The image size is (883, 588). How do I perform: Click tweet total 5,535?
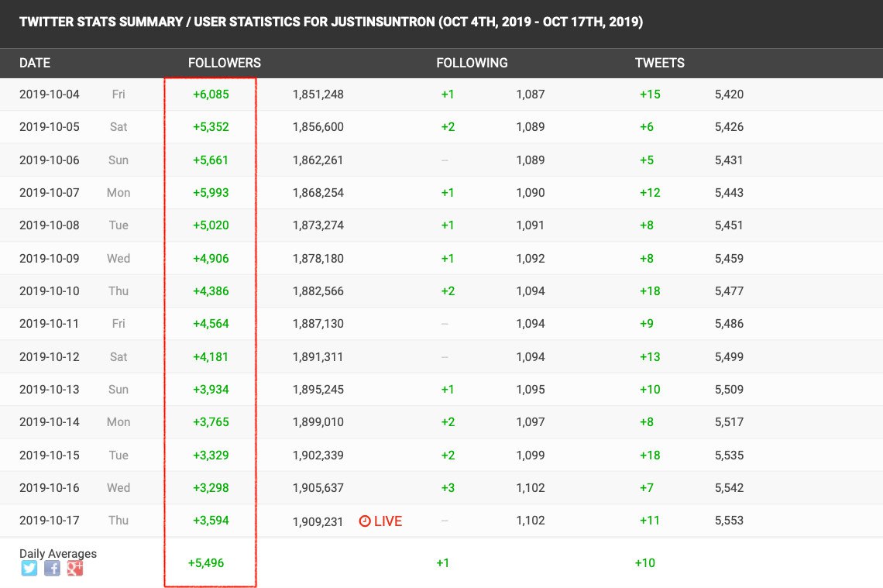pyautogui.click(x=730, y=455)
